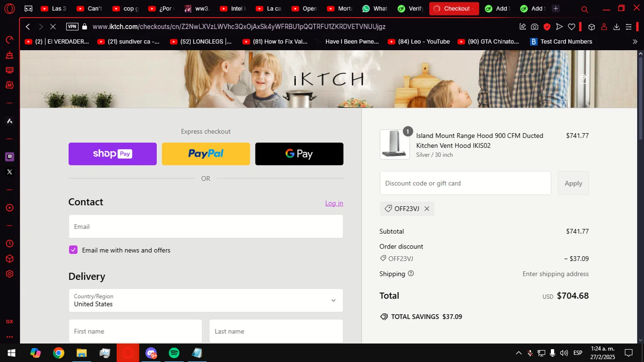Bookmark page with the heart icon
Image resolution: width=644 pixels, height=362 pixels.
[571, 27]
